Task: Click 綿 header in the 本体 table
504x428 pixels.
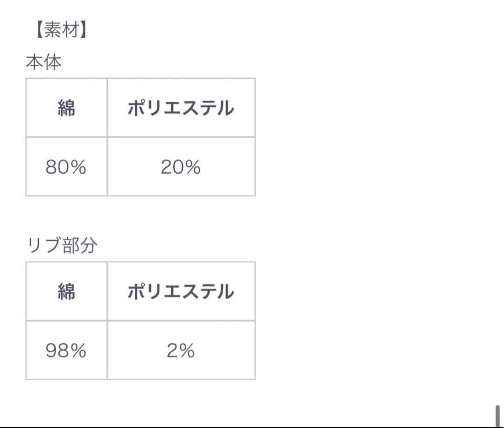Action: [66, 108]
